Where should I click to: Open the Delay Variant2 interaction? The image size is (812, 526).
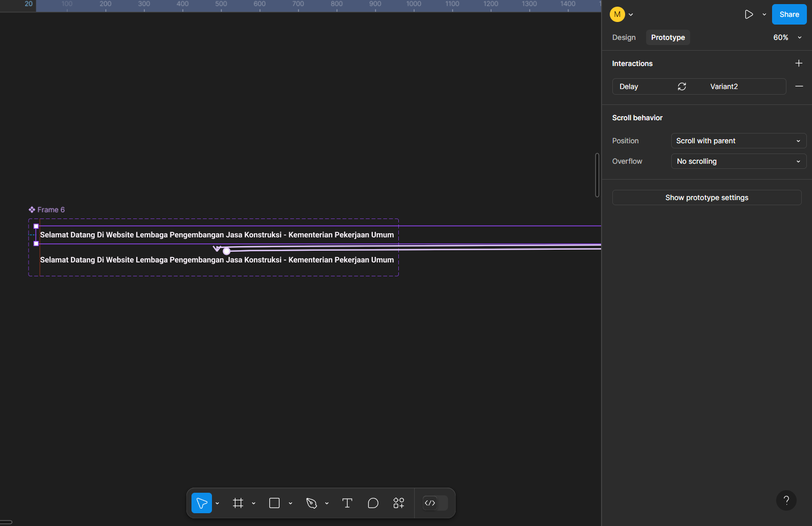(x=699, y=86)
